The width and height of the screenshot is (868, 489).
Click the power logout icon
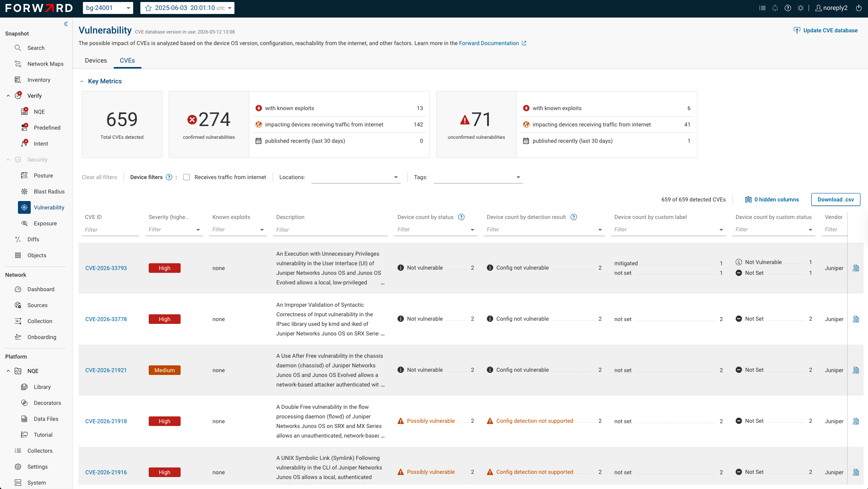pyautogui.click(x=859, y=8)
